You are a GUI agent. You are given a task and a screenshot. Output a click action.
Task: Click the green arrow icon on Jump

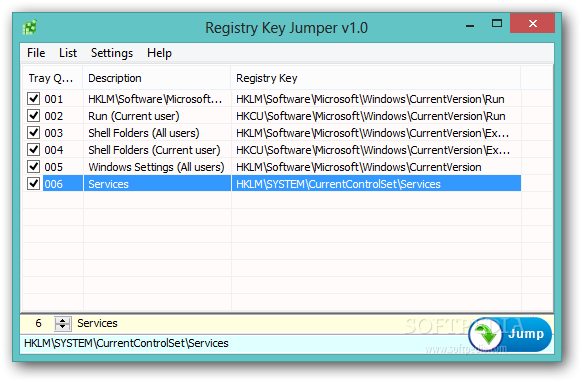[485, 334]
